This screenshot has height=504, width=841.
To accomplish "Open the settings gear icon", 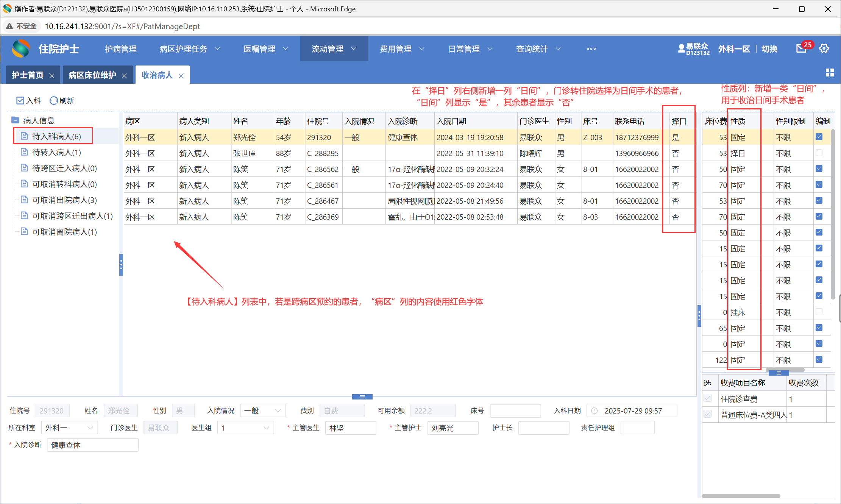I will tap(824, 48).
